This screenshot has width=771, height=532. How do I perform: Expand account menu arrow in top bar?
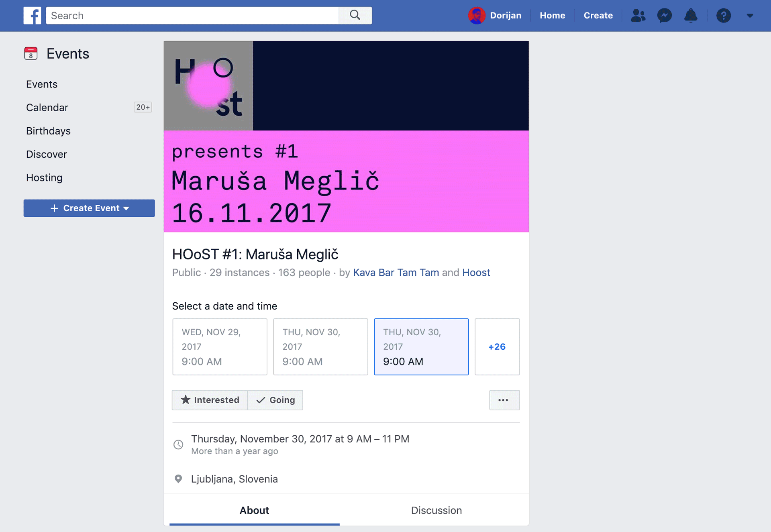point(750,16)
